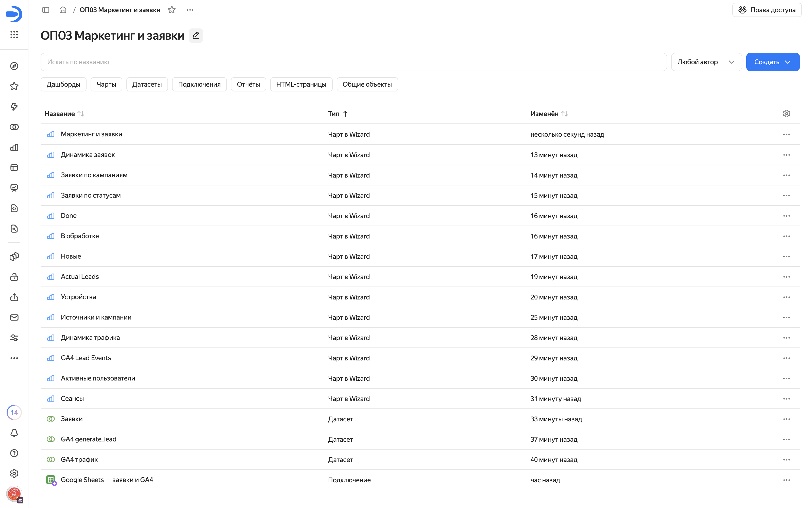Filter by Дашборды tab
This screenshot has width=812, height=508.
(x=63, y=84)
